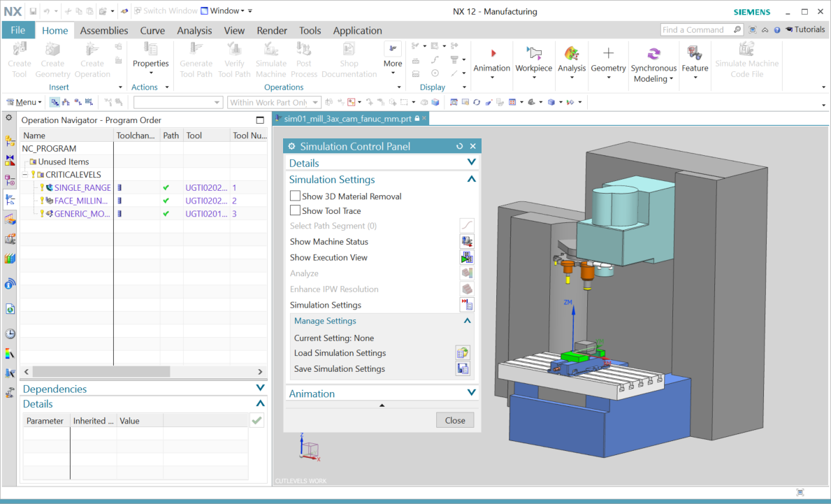Viewport: 831px width, 504px height.
Task: Expand the Details section in Simulation panel
Action: coord(471,162)
